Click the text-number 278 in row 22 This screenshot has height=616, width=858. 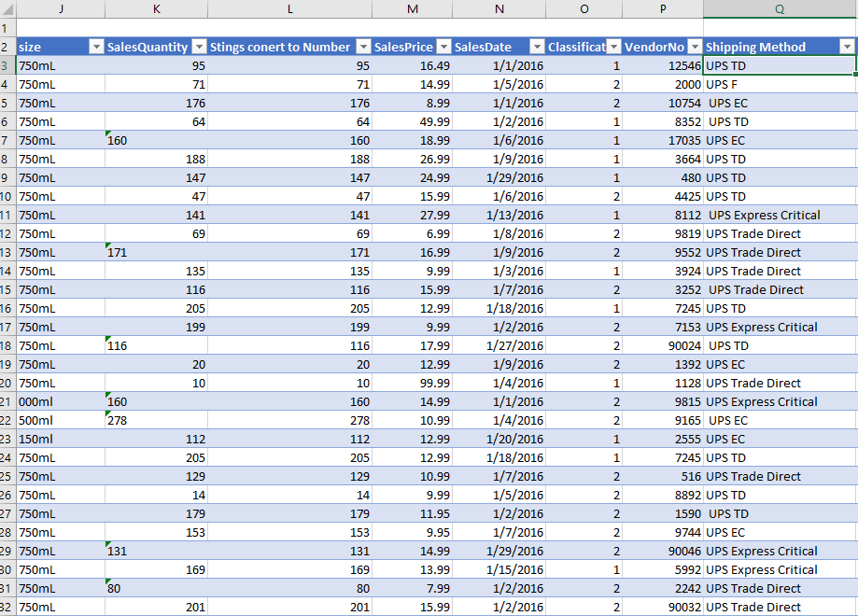click(157, 420)
